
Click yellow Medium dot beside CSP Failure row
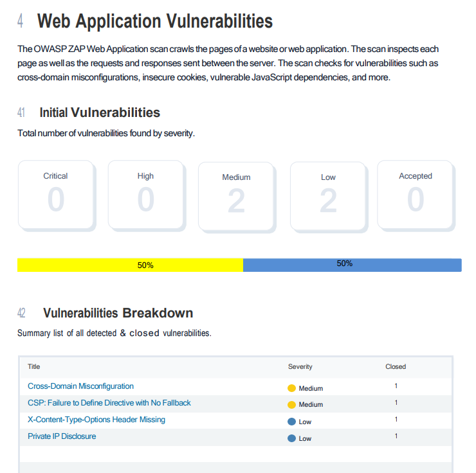point(291,405)
